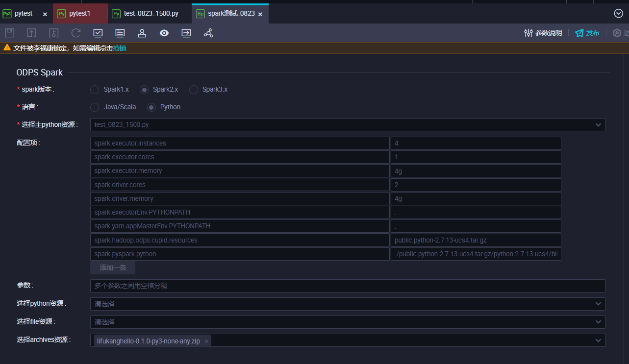Click the sliders icon beside 参数说明

tap(528, 33)
